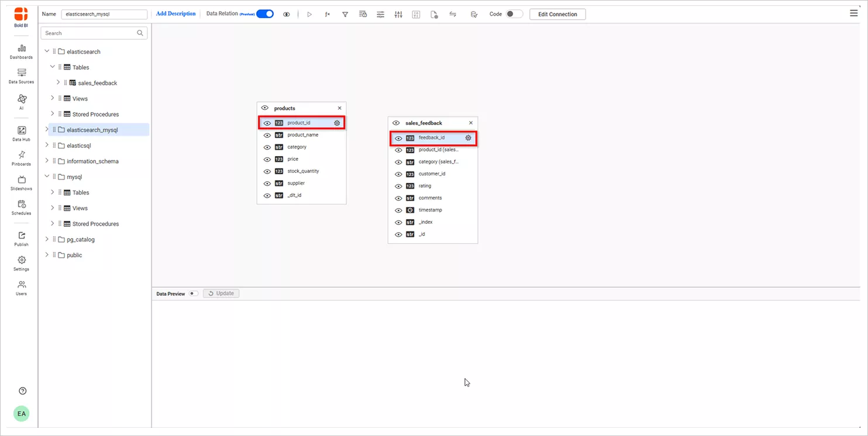Open Settings in the sidebar

tap(22, 263)
